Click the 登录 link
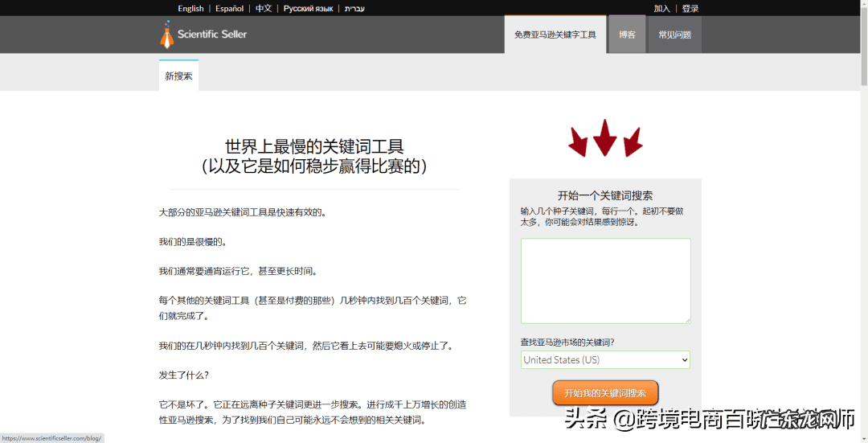 690,8
